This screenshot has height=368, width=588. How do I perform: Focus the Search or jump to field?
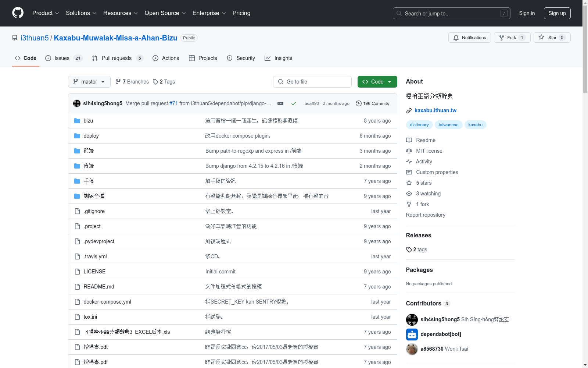[452, 13]
